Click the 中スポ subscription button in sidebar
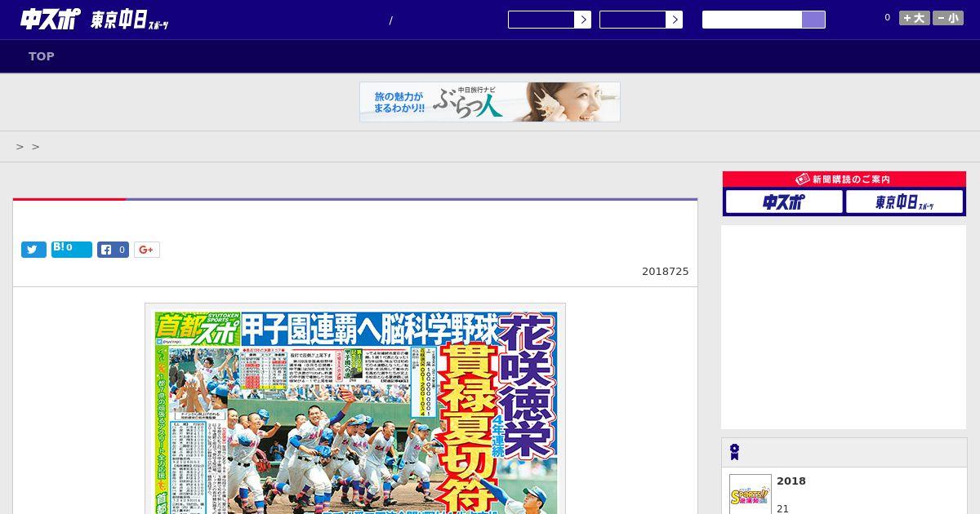Viewport: 980px width, 514px height. pyautogui.click(x=784, y=202)
